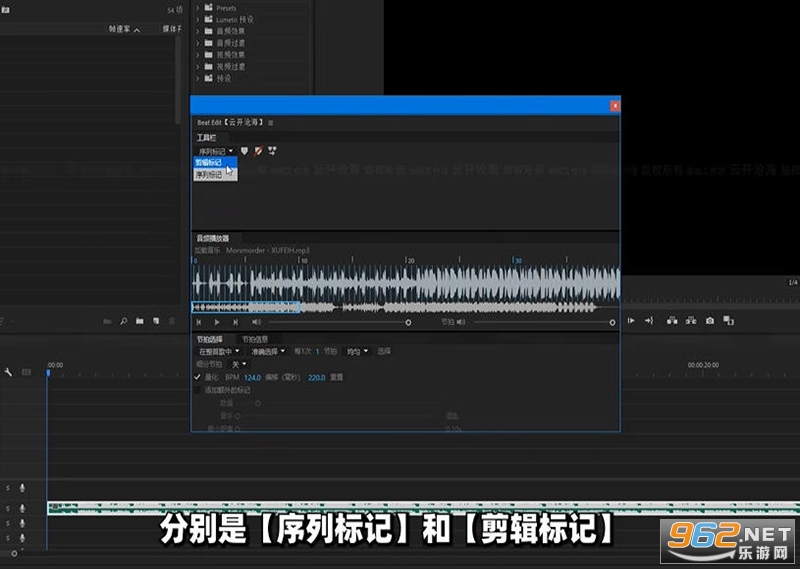Enable the 添加额外的标记 checkbox
Image resolution: width=800 pixels, height=569 pixels.
coord(197,390)
